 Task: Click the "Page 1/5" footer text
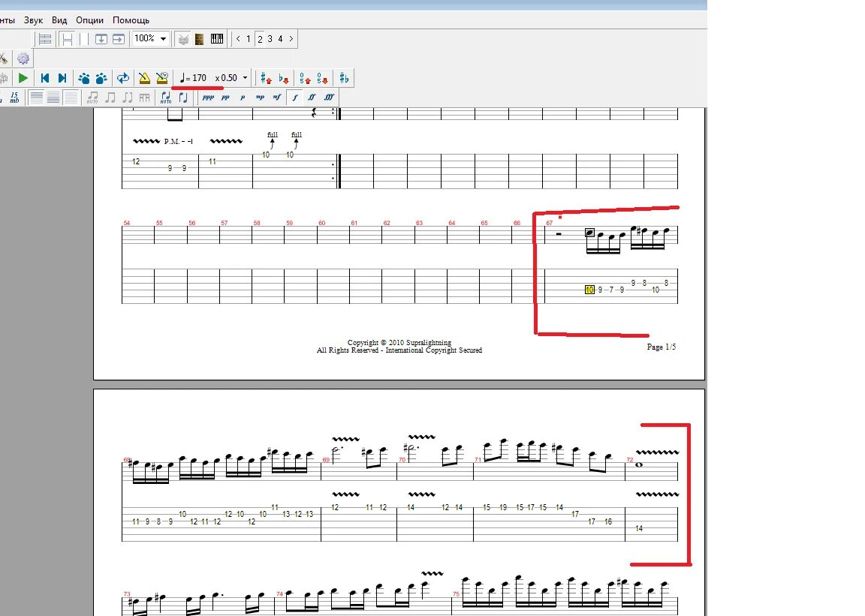point(661,347)
